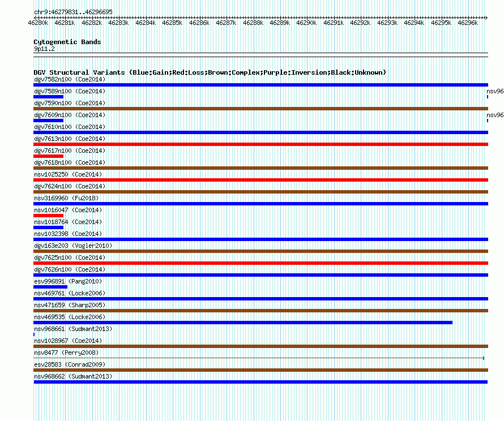Screen dimensions: 504x421
Task: Select the red bar under nsv1025250
Action: point(260,180)
